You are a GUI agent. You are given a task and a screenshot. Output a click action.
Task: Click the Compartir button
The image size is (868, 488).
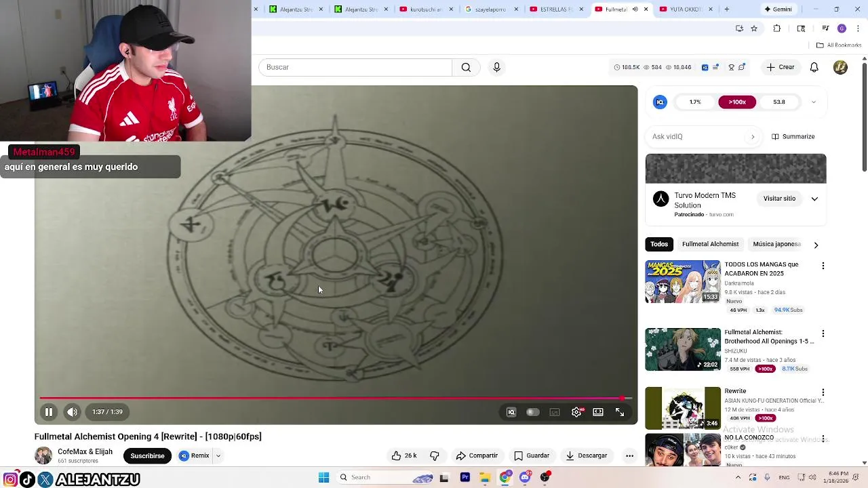click(x=477, y=455)
